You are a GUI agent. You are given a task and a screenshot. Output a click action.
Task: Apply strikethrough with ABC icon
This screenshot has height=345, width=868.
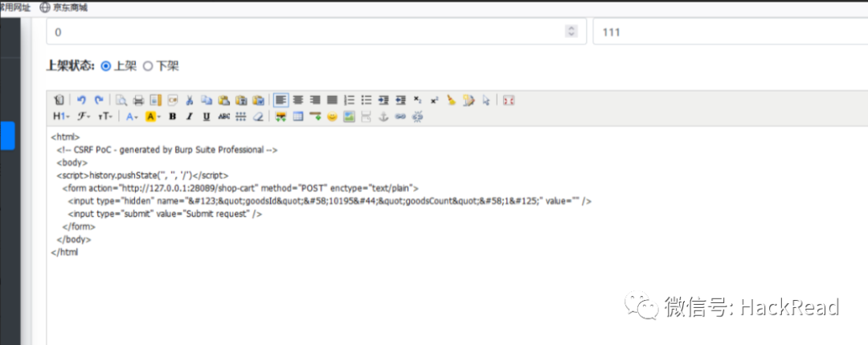[223, 117]
